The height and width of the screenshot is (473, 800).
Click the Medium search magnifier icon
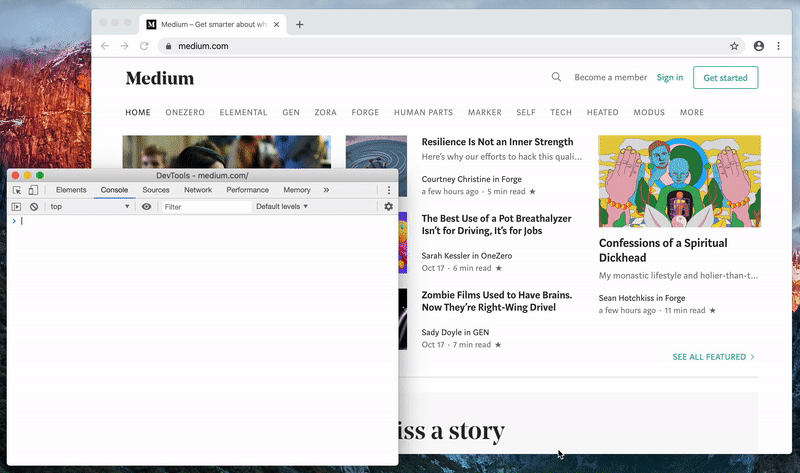(556, 77)
